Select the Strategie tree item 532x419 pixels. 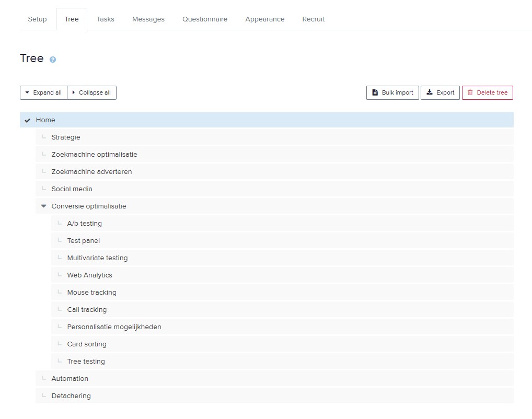[66, 137]
